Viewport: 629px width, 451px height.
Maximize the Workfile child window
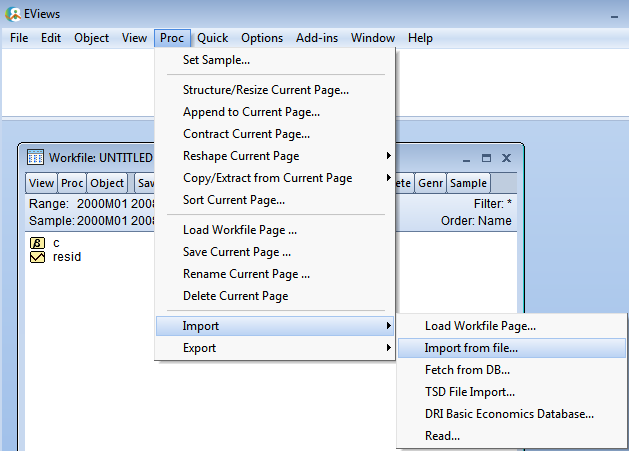tap(486, 158)
